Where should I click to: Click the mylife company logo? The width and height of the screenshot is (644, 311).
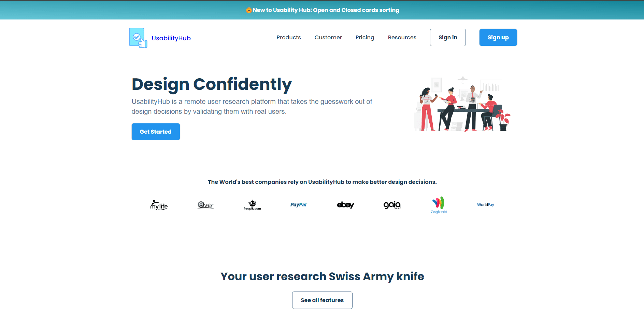click(159, 205)
